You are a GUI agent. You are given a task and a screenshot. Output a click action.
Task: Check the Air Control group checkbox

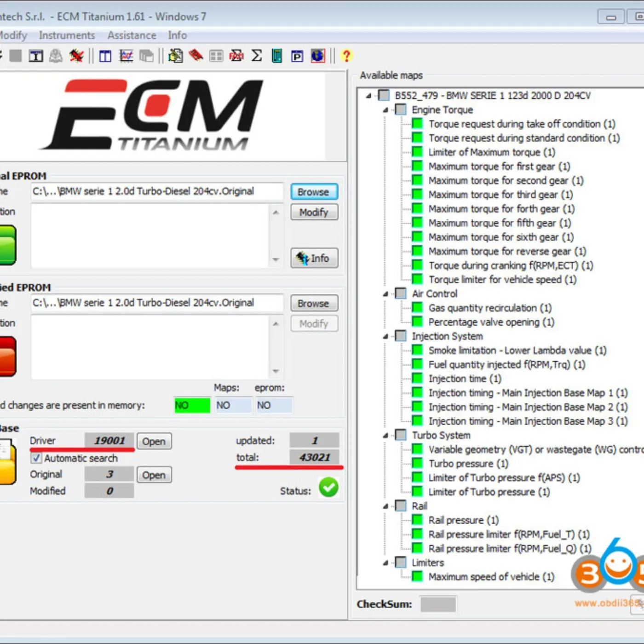tap(401, 293)
